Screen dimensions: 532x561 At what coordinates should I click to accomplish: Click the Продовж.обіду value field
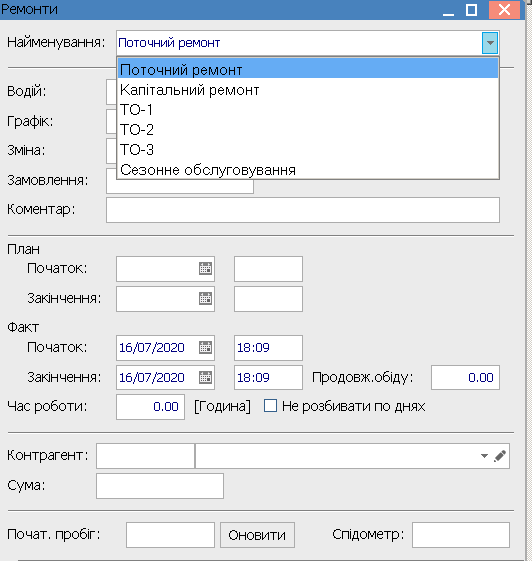465,377
